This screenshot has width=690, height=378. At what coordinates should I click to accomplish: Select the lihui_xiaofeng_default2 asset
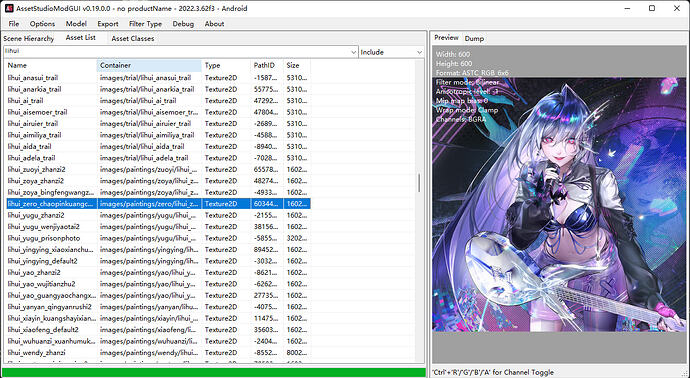click(x=158, y=330)
